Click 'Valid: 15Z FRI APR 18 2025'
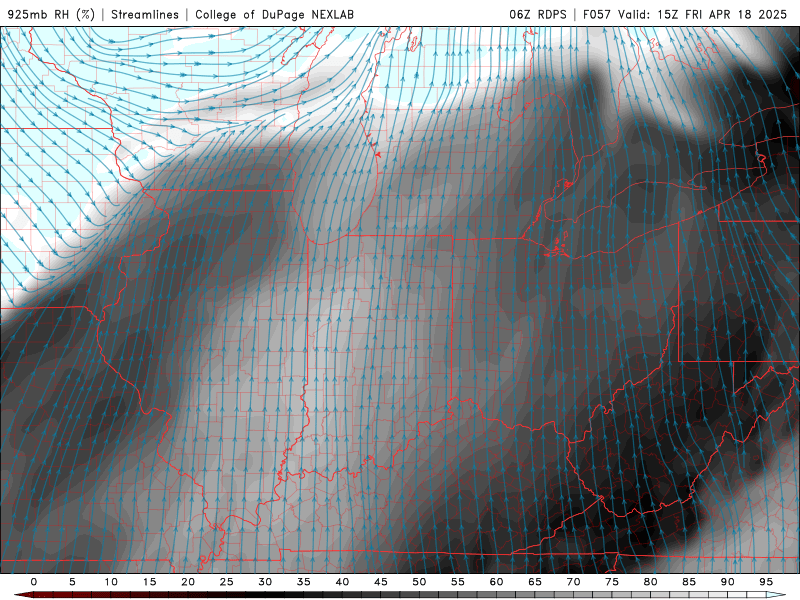 [x=703, y=15]
